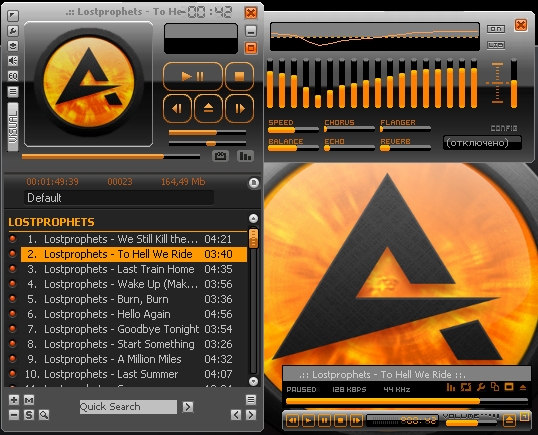The height and width of the screenshot is (435, 538).
Task: Click the Stop button in main player
Action: pyautogui.click(x=239, y=76)
